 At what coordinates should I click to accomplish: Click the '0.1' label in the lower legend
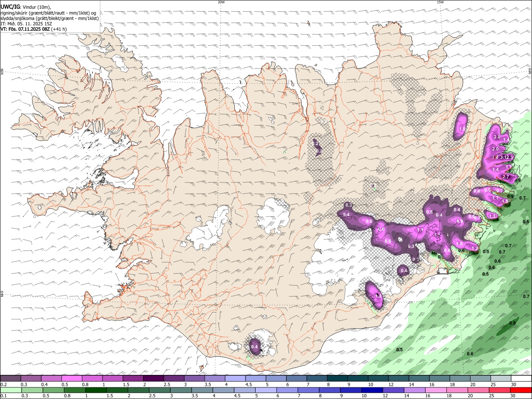point(4,396)
